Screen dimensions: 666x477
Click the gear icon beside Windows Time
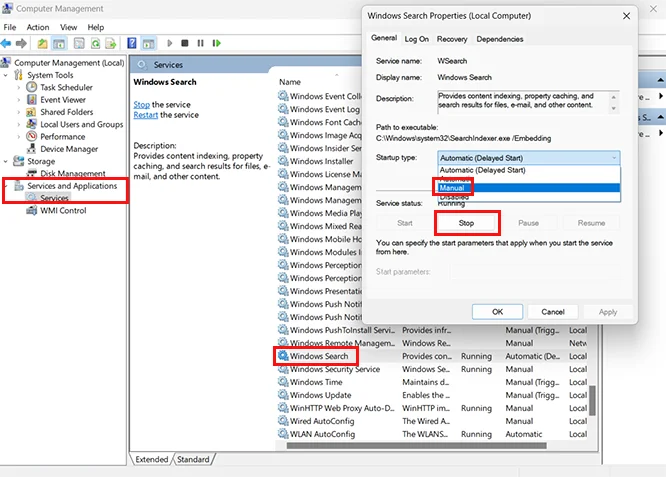click(283, 381)
